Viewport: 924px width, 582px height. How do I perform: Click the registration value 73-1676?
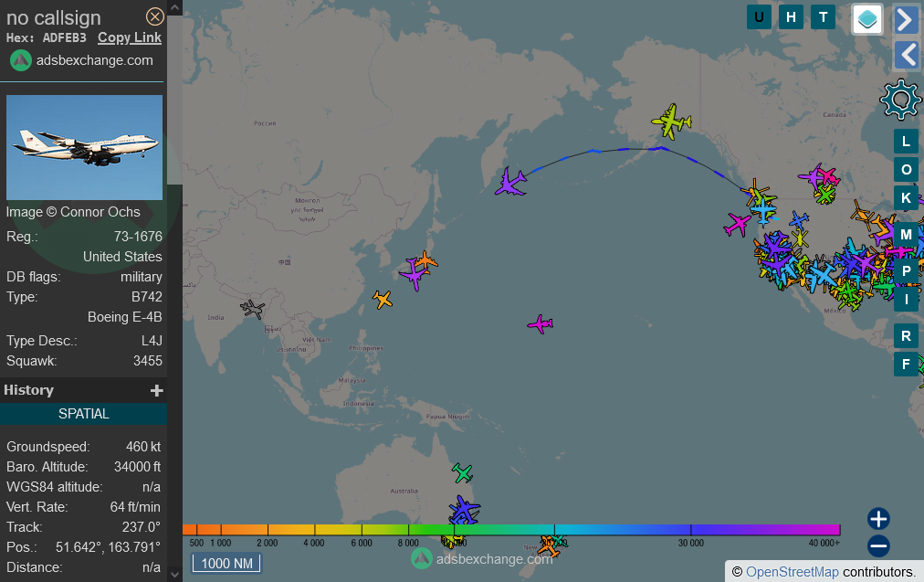[x=138, y=237]
